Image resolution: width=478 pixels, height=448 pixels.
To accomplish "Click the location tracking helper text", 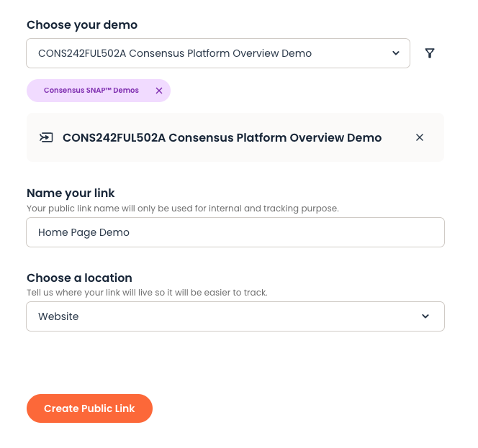I will (147, 293).
